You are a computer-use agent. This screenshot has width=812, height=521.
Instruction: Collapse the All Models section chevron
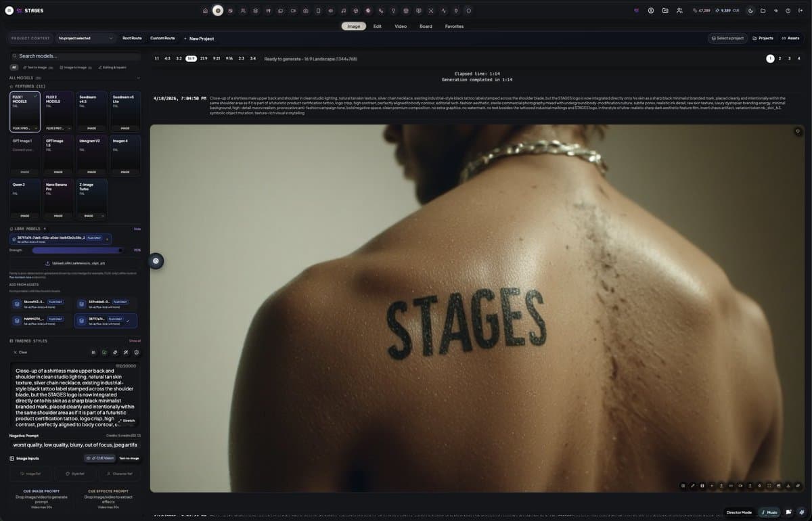138,78
